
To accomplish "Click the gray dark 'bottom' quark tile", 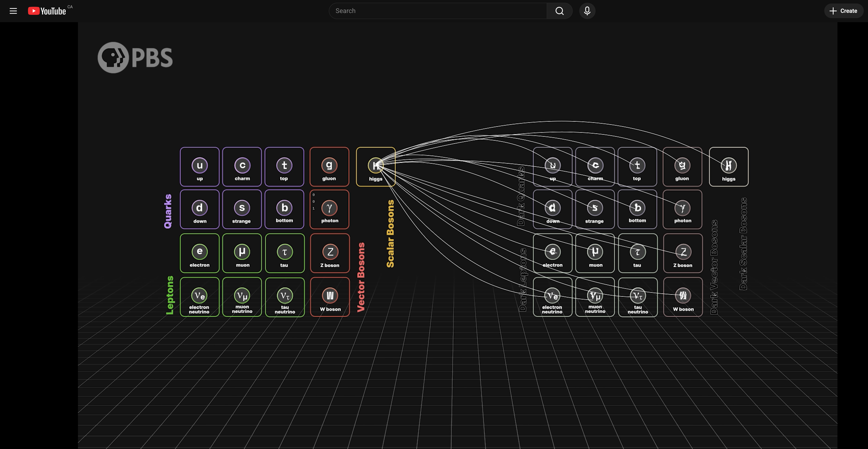I will coord(637,209).
